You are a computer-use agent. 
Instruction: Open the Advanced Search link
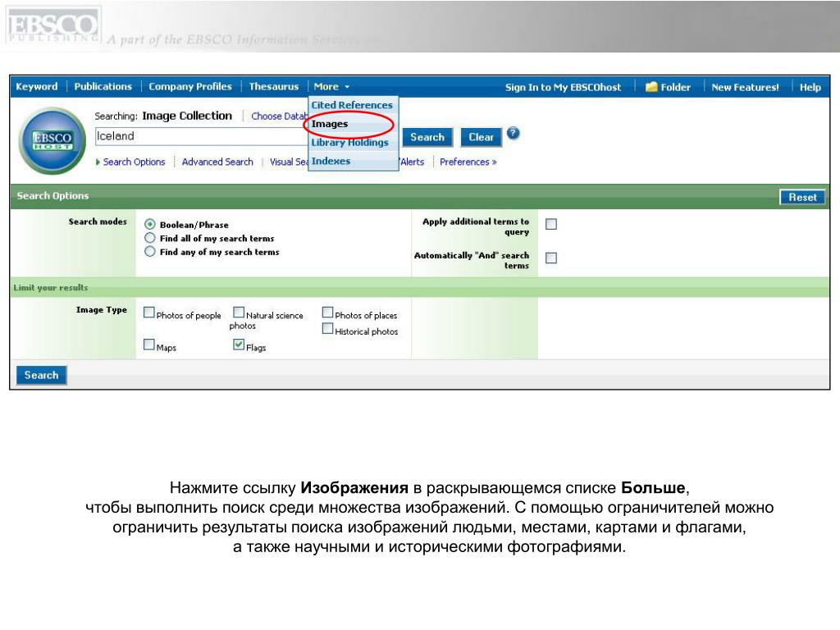(x=217, y=162)
